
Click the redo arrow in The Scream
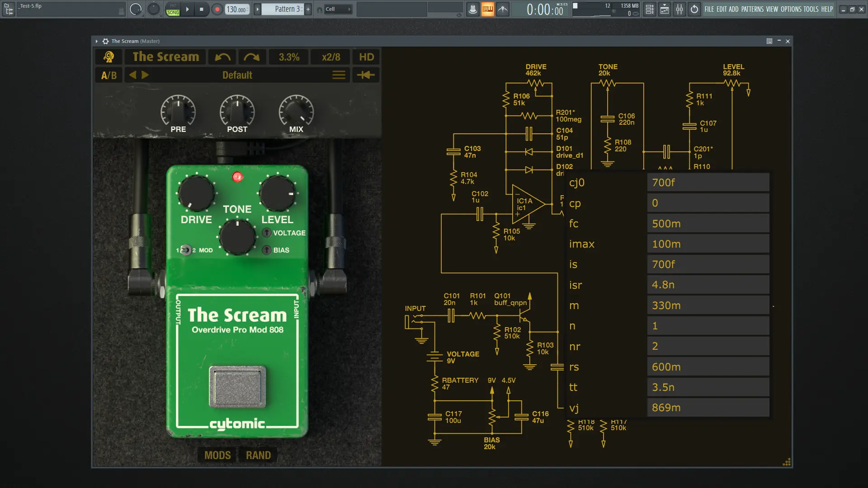[252, 57]
